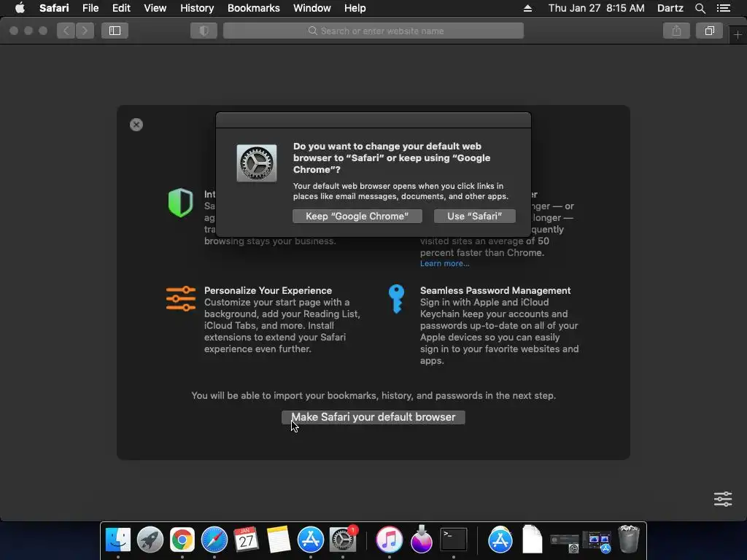This screenshot has width=747, height=560.
Task: Open Trash from the Dock
Action: coord(629,540)
